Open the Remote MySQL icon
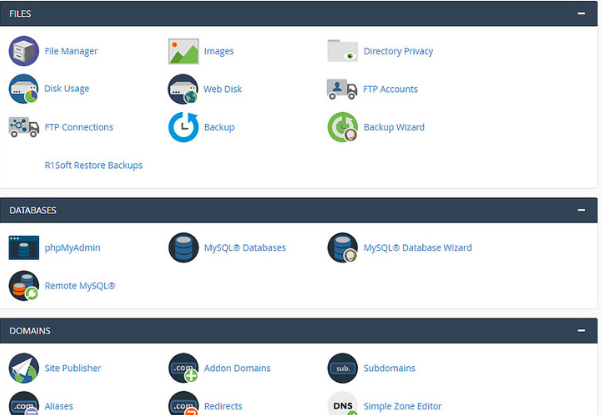 click(x=24, y=286)
